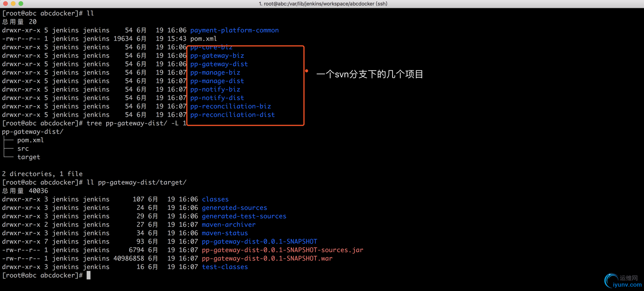The height and width of the screenshot is (291, 644).
Task: Close the terminal window with red button
Action: coord(5,3)
